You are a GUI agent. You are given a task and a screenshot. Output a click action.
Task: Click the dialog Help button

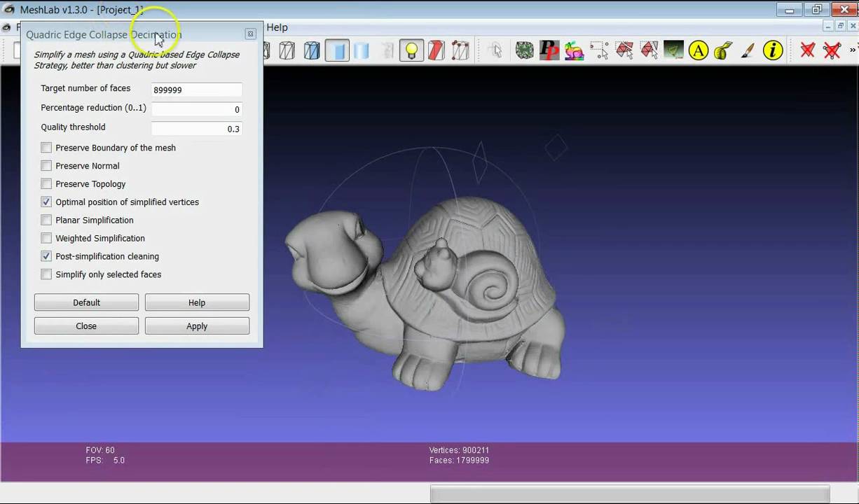(197, 302)
